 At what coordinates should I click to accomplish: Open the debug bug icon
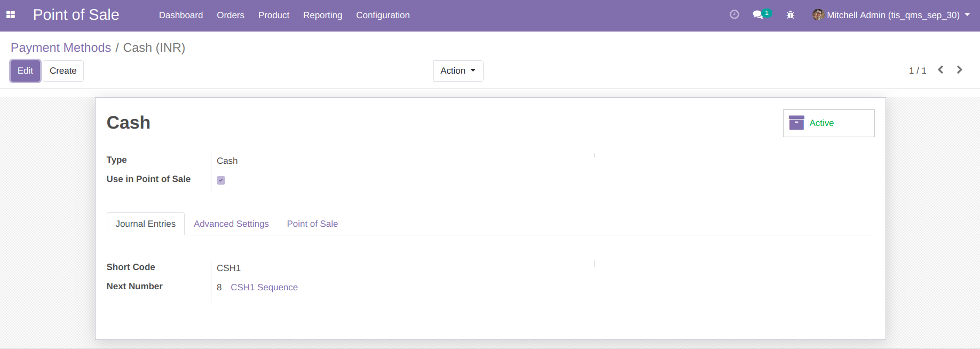point(791,15)
